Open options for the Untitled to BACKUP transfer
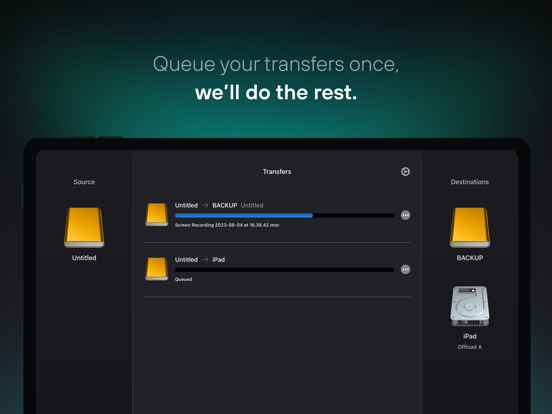Viewport: 552px width, 414px height. coord(405,215)
